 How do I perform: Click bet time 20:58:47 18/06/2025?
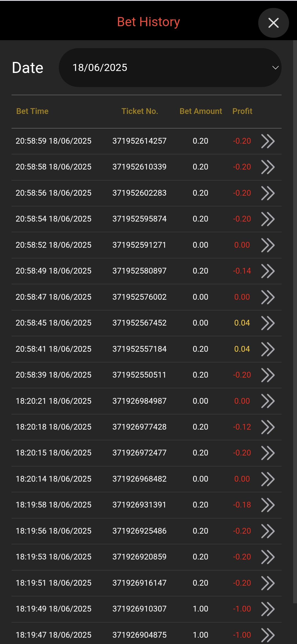[54, 297]
